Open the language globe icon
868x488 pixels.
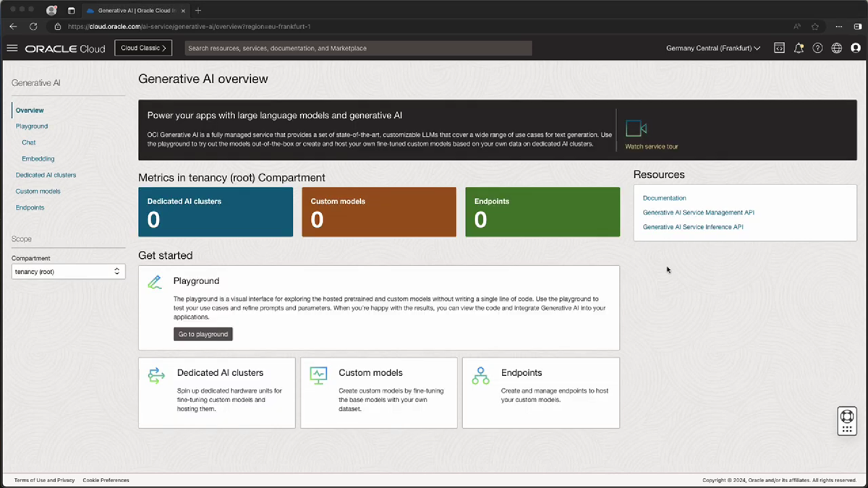(x=836, y=48)
